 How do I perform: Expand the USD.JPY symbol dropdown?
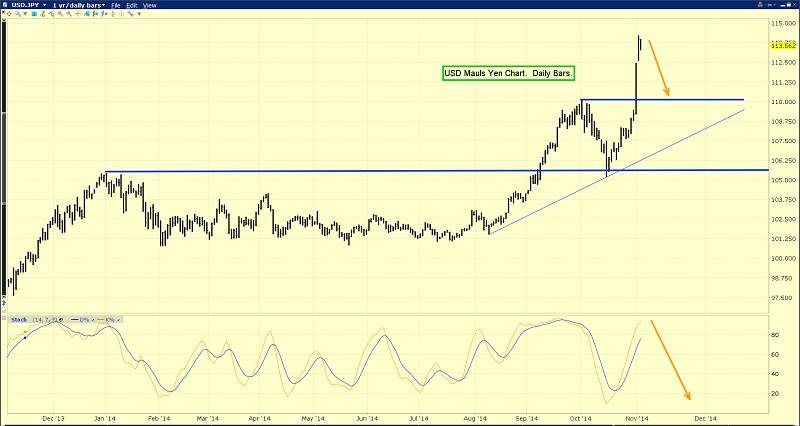tap(45, 5)
